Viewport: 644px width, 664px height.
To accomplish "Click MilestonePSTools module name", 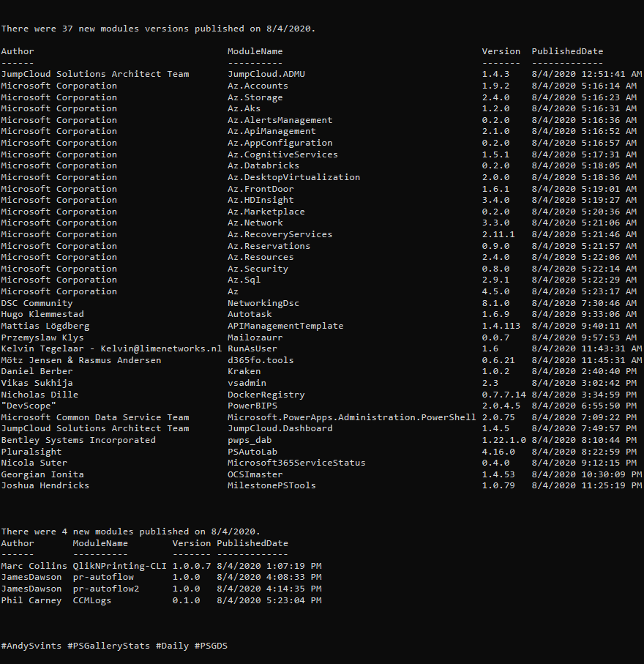I will click(x=272, y=485).
